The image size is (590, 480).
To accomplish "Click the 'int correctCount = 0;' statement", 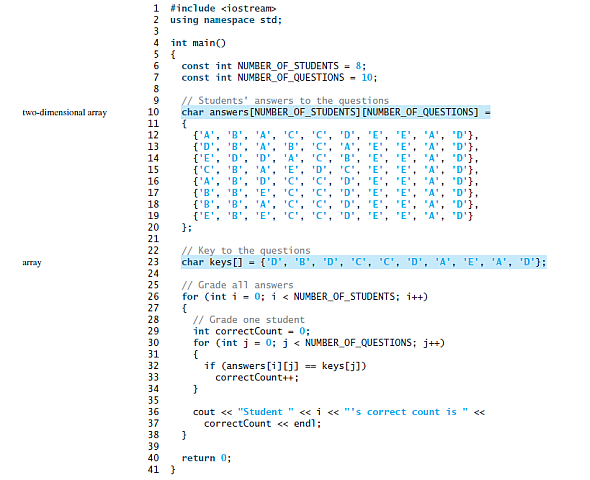I will coord(251,331).
